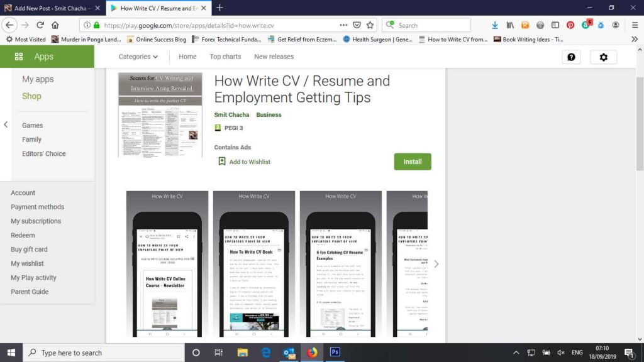Viewport: 644px width, 362px height.
Task: Open a new browser tab with plus
Action: 219,8
